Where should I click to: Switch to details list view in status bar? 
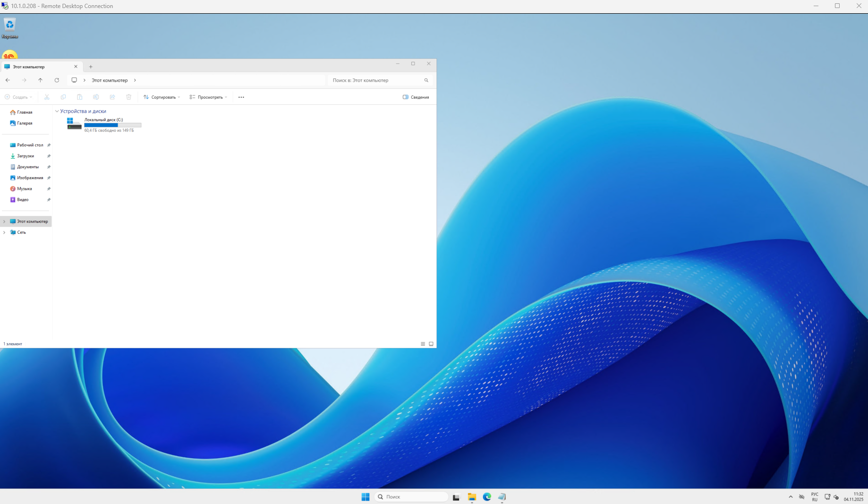click(x=423, y=344)
